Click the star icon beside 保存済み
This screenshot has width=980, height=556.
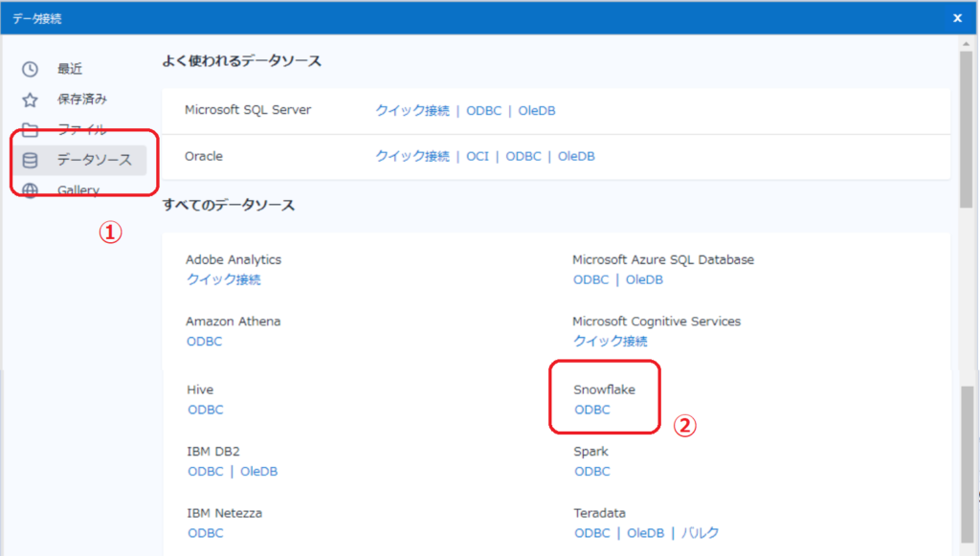[30, 100]
